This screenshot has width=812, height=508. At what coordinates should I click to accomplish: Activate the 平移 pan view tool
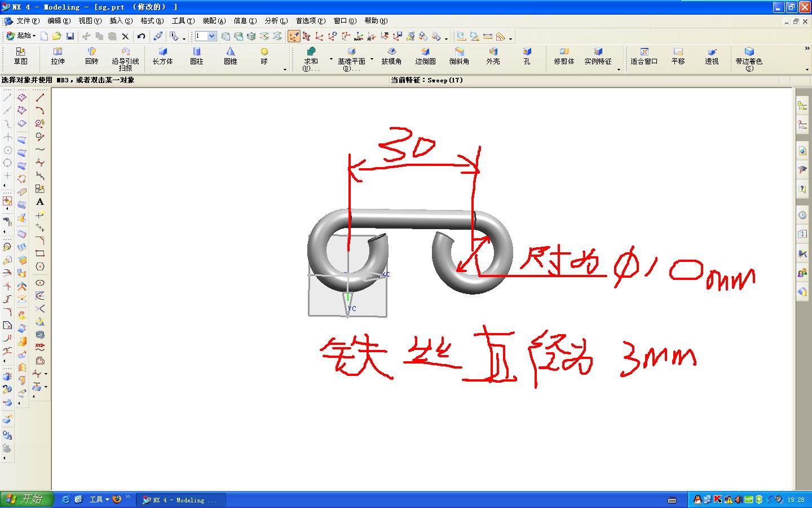[x=678, y=56]
